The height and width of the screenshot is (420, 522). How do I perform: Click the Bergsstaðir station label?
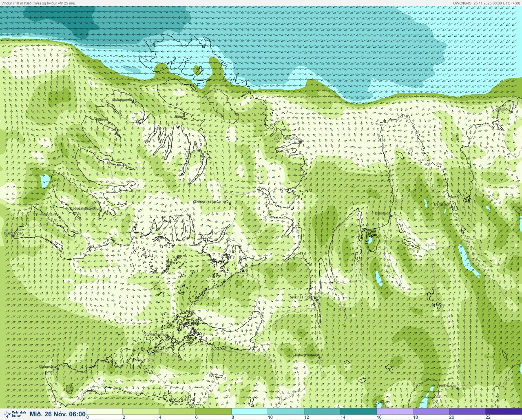coord(442,204)
